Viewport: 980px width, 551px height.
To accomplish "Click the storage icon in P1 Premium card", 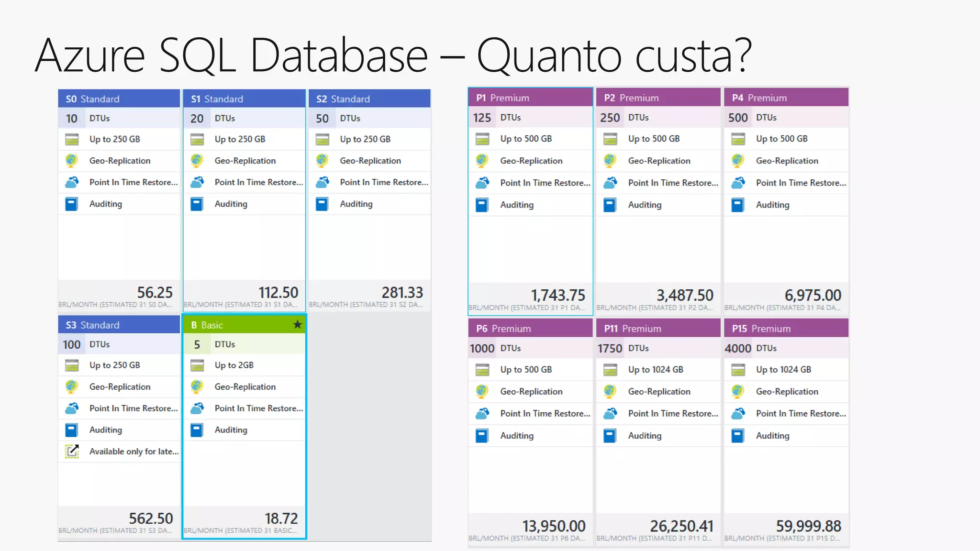I will (x=482, y=139).
